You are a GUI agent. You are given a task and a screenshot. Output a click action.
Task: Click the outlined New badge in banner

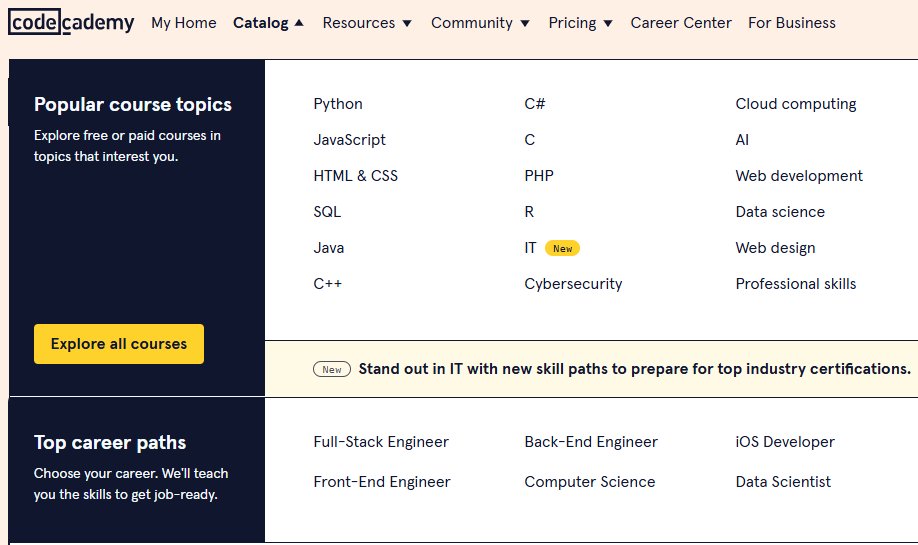click(x=331, y=369)
